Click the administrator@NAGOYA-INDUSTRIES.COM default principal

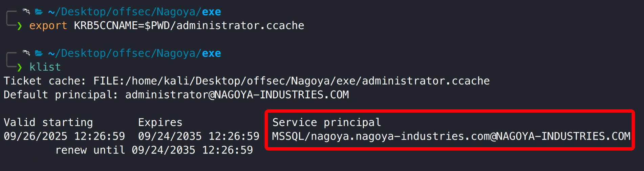(237, 95)
